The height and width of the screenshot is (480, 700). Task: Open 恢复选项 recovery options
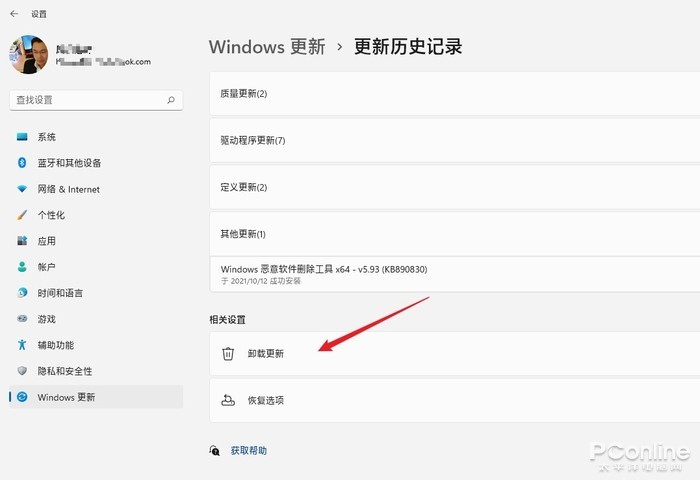pyautogui.click(x=266, y=401)
